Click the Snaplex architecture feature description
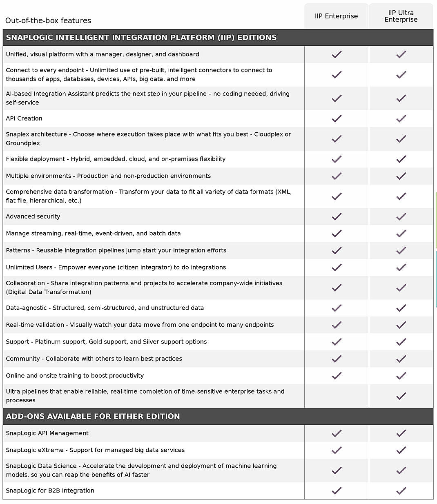The height and width of the screenshot is (504, 437). [x=148, y=138]
